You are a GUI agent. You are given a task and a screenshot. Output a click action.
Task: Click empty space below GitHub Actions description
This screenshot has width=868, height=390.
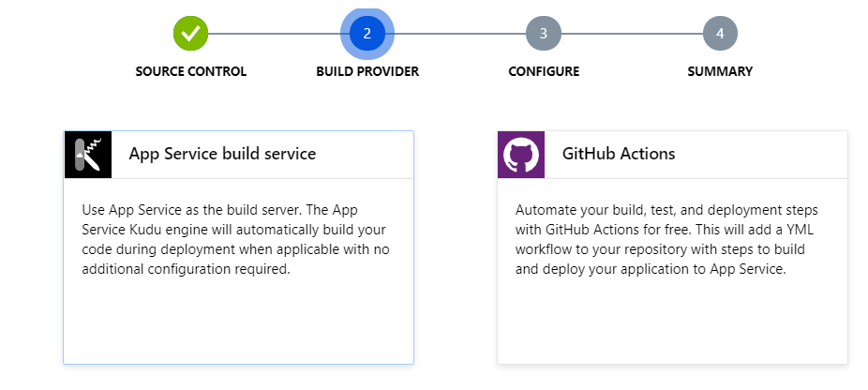672,323
